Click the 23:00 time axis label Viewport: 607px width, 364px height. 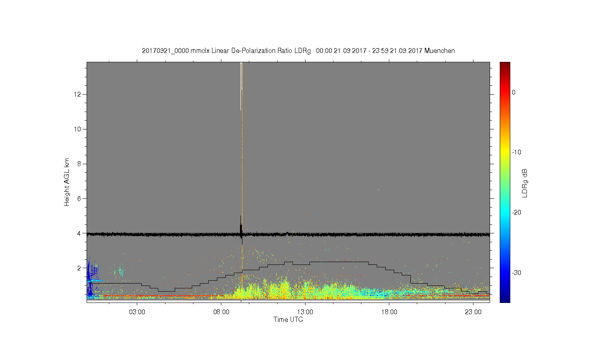tap(473, 312)
